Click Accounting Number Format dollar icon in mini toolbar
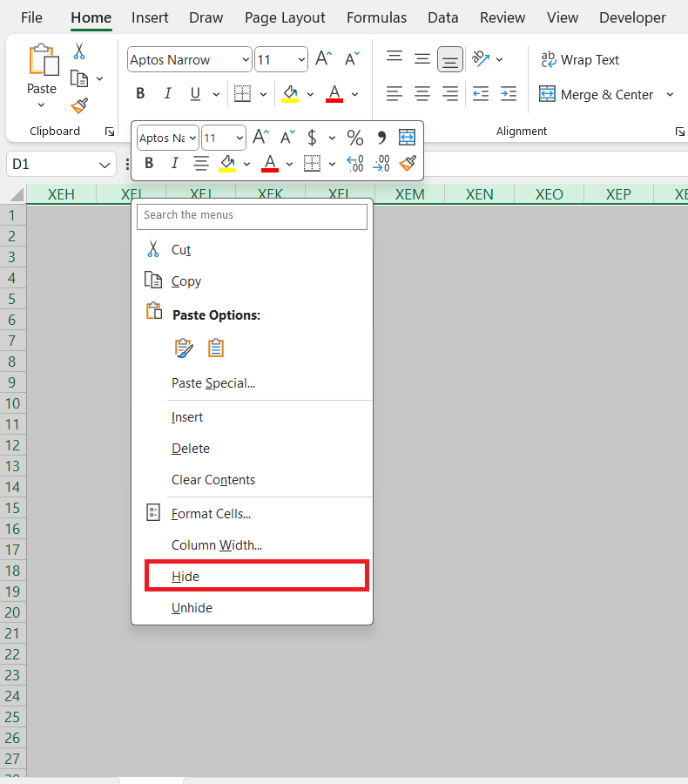 coord(312,138)
